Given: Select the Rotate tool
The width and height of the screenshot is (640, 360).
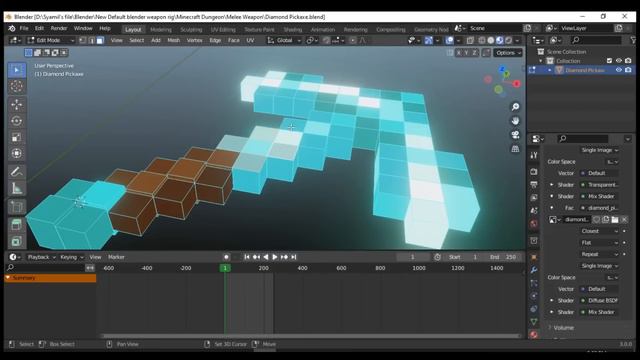Looking at the screenshot, I should 17,121.
